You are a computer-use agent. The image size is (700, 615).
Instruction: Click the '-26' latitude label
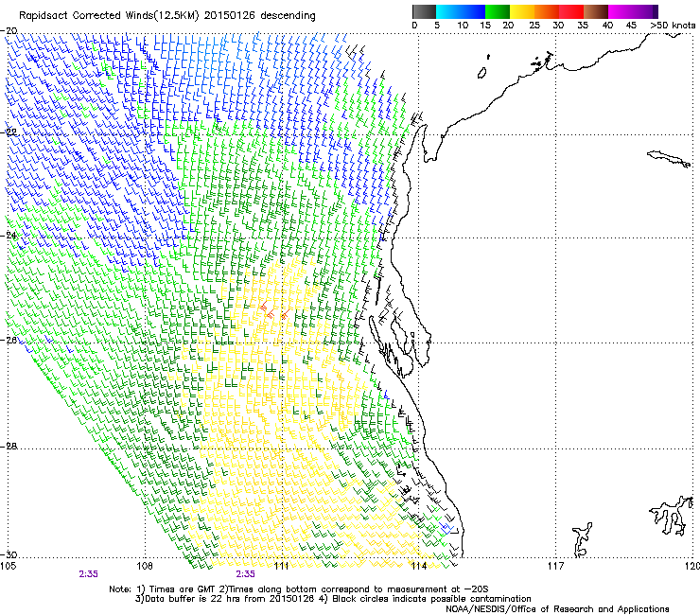9,341
